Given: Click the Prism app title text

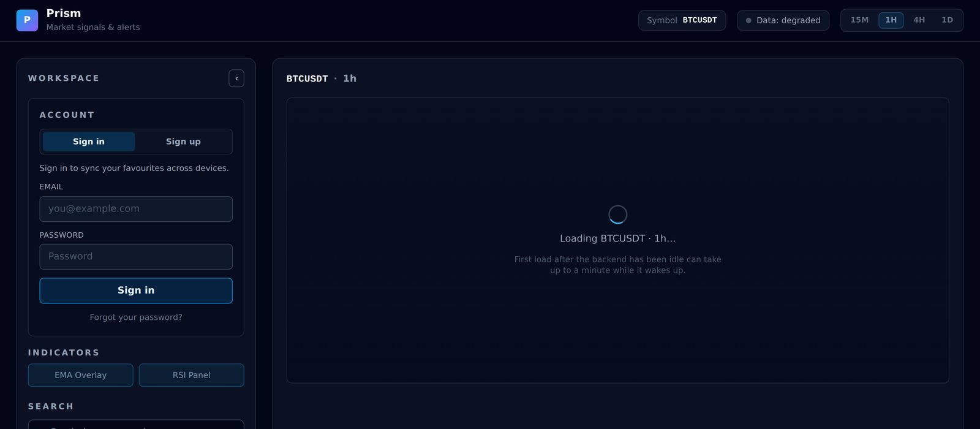Looking at the screenshot, I should point(64,13).
